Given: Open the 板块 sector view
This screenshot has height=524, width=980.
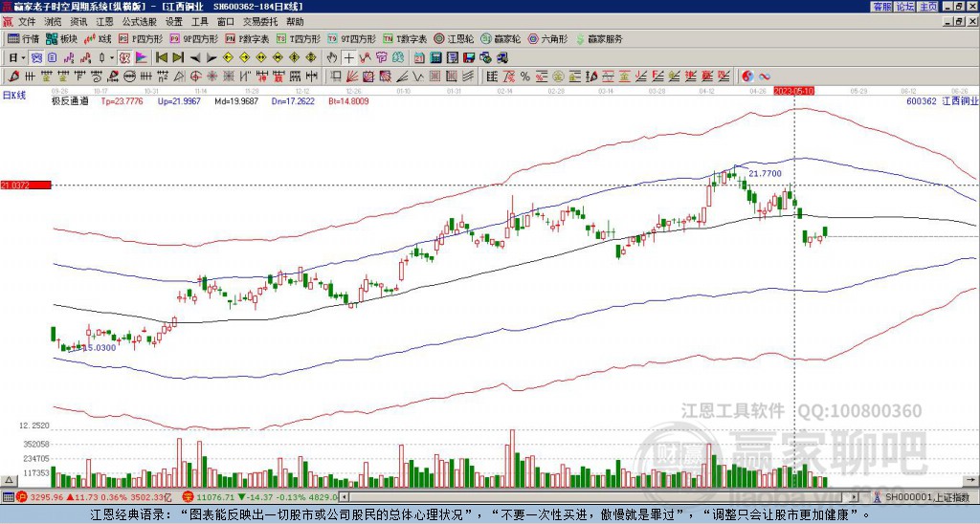Looking at the screenshot, I should pyautogui.click(x=61, y=38).
